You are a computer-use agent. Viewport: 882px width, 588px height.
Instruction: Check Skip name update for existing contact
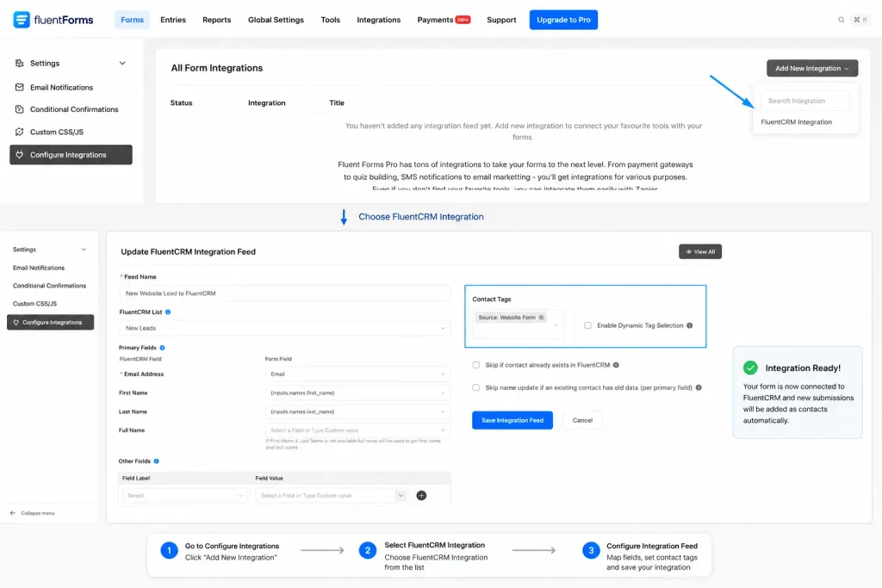tap(476, 387)
